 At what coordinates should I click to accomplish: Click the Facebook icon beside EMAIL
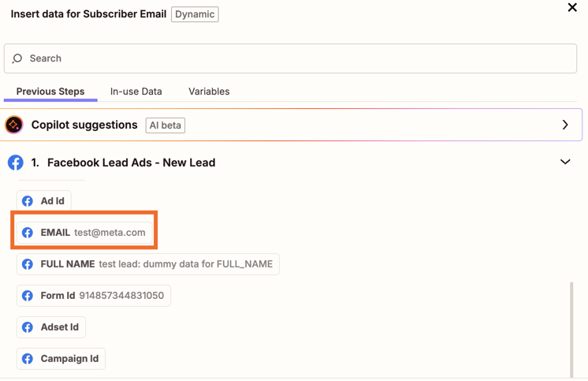coord(28,233)
